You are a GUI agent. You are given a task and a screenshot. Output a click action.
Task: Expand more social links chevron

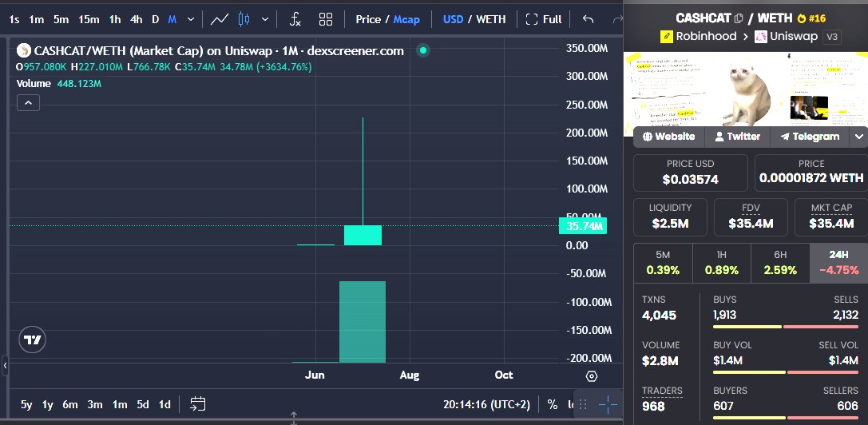[858, 137]
